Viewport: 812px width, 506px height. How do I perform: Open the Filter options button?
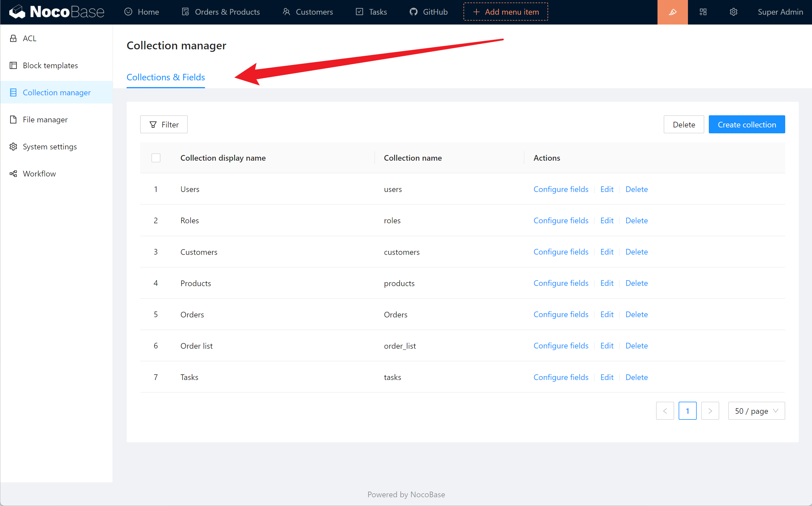164,125
